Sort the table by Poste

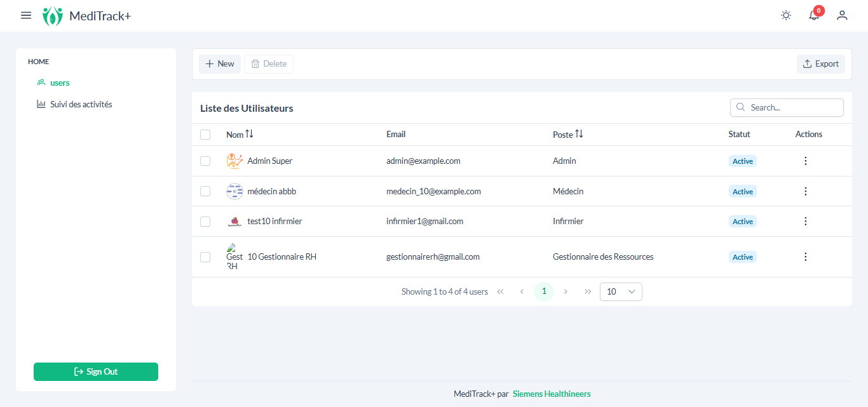579,134
